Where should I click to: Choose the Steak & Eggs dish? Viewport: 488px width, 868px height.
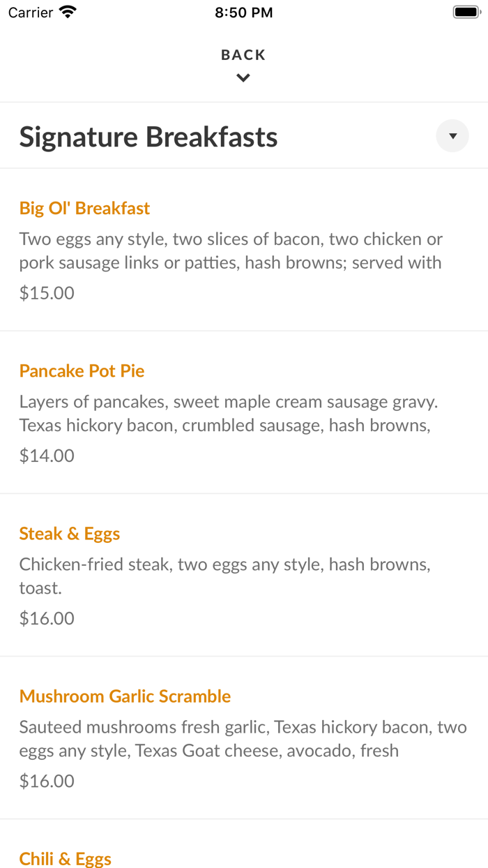(x=69, y=533)
